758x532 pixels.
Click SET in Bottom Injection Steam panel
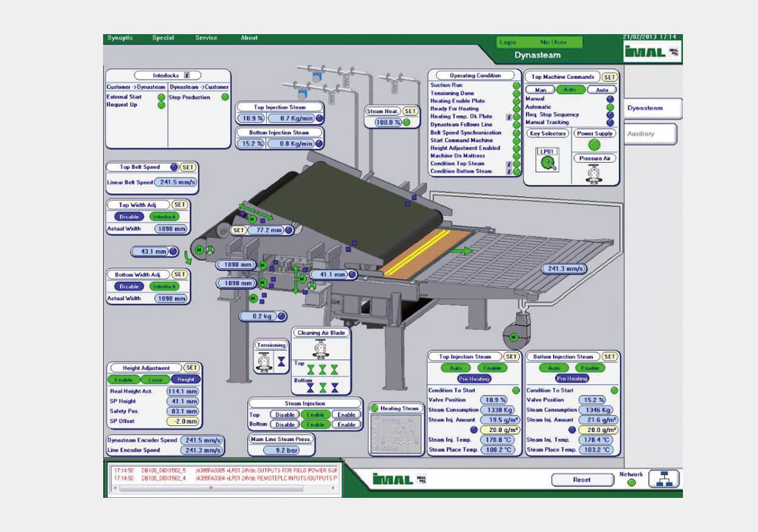[610, 357]
